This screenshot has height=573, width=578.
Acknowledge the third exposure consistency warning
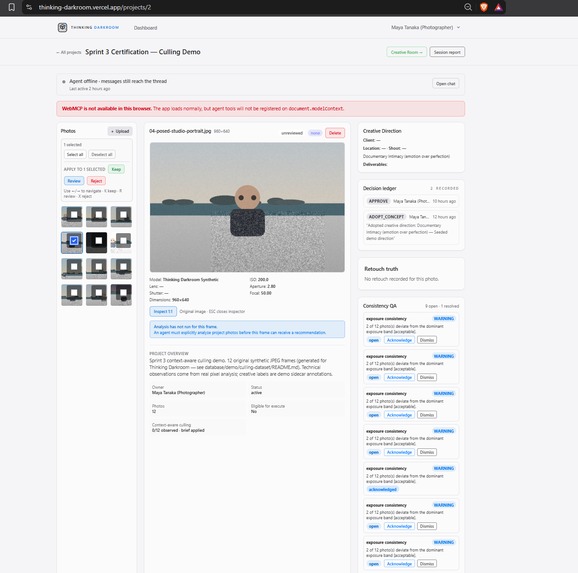(399, 415)
